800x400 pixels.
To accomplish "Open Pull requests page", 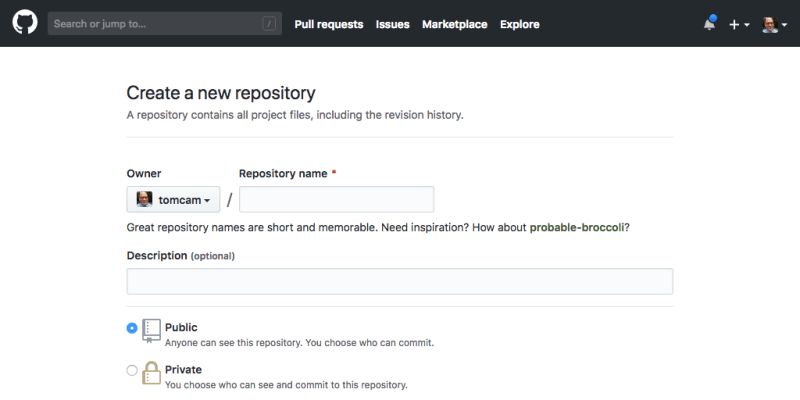I will pos(329,24).
